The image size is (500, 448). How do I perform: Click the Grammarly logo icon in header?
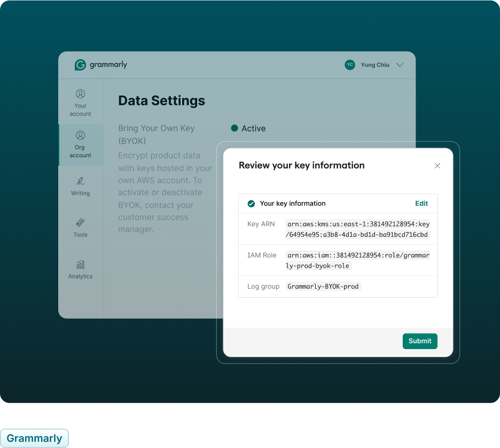(80, 65)
